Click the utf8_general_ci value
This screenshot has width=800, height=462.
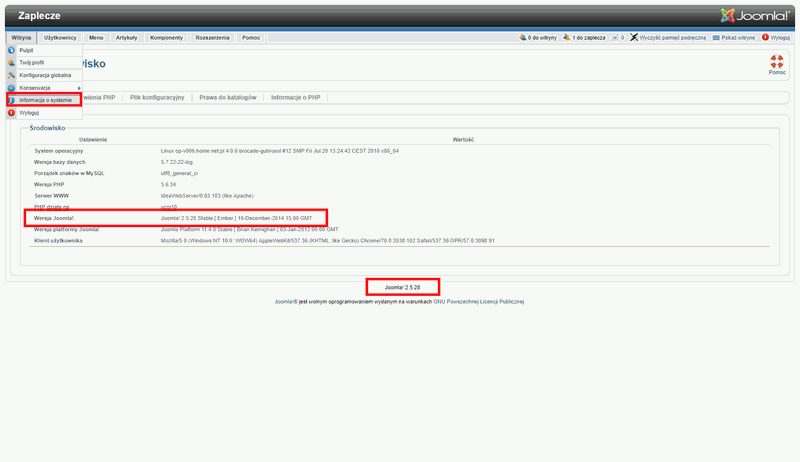(179, 173)
